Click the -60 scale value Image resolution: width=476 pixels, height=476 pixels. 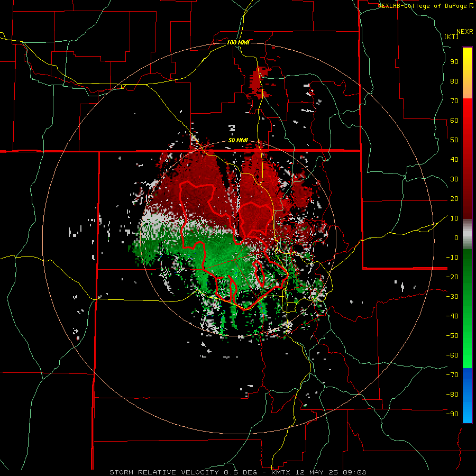[452, 355]
